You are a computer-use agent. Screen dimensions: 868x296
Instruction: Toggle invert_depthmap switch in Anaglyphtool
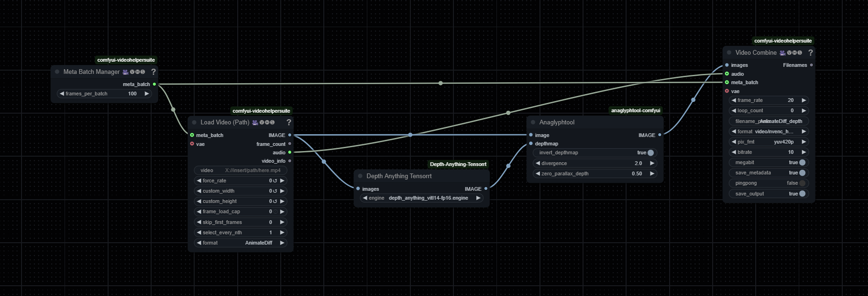pyautogui.click(x=650, y=153)
